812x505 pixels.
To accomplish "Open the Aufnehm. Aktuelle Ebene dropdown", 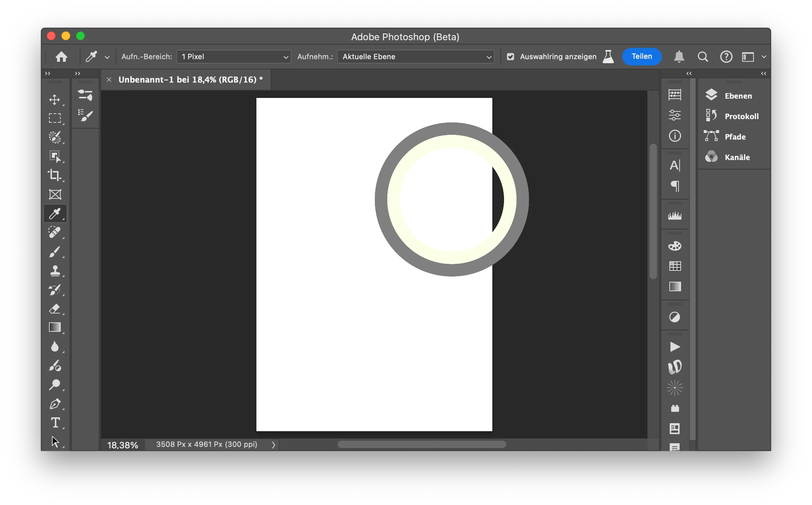I will click(416, 57).
